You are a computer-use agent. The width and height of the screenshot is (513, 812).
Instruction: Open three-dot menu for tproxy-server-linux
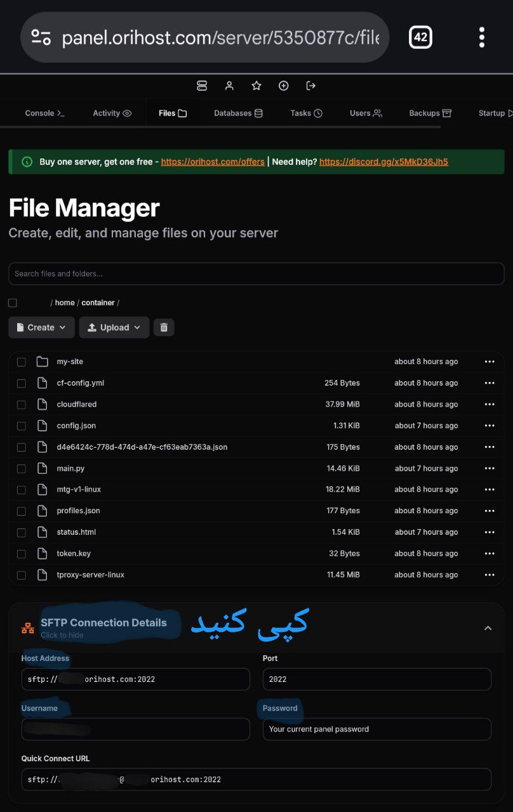[x=490, y=575]
